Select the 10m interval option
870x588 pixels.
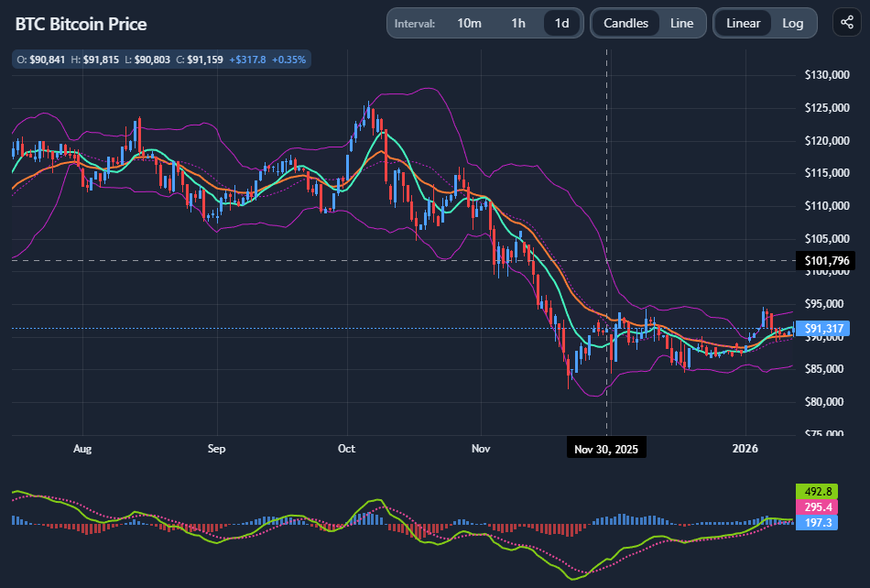(469, 23)
